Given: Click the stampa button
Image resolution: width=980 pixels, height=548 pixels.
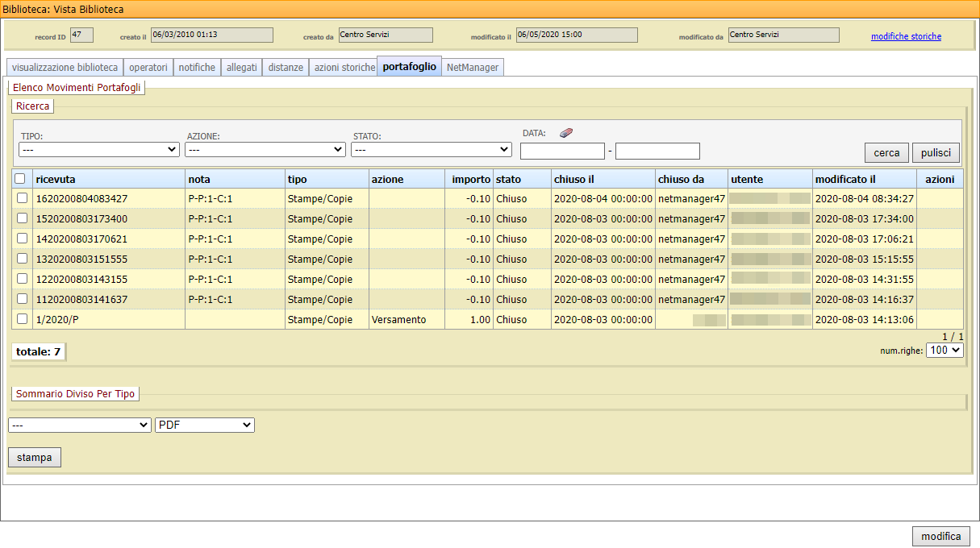Looking at the screenshot, I should tap(35, 458).
